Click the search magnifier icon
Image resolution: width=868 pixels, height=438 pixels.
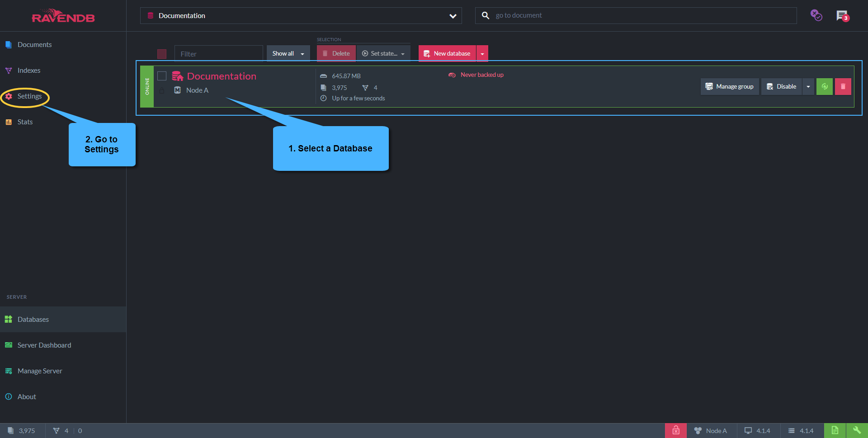pos(486,15)
